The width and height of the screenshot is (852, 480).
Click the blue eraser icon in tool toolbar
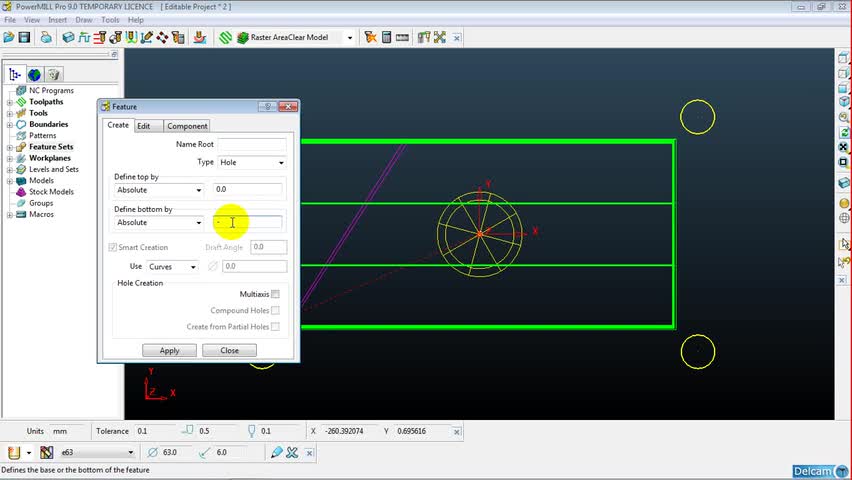(276, 452)
